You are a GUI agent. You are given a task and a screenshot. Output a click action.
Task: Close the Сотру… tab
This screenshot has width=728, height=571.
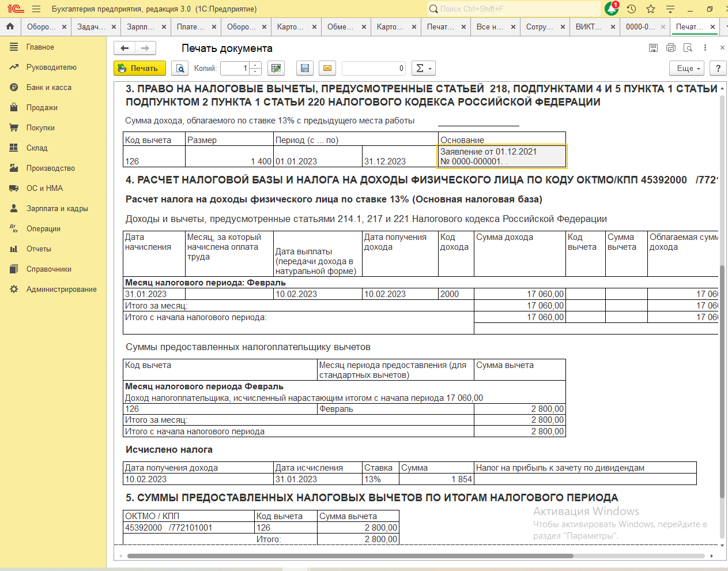point(563,27)
